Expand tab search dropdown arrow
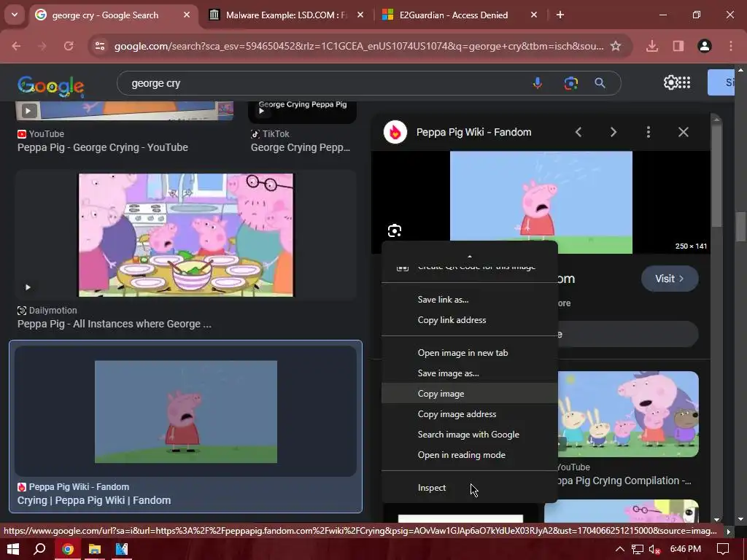The height and width of the screenshot is (560, 747). point(15,15)
